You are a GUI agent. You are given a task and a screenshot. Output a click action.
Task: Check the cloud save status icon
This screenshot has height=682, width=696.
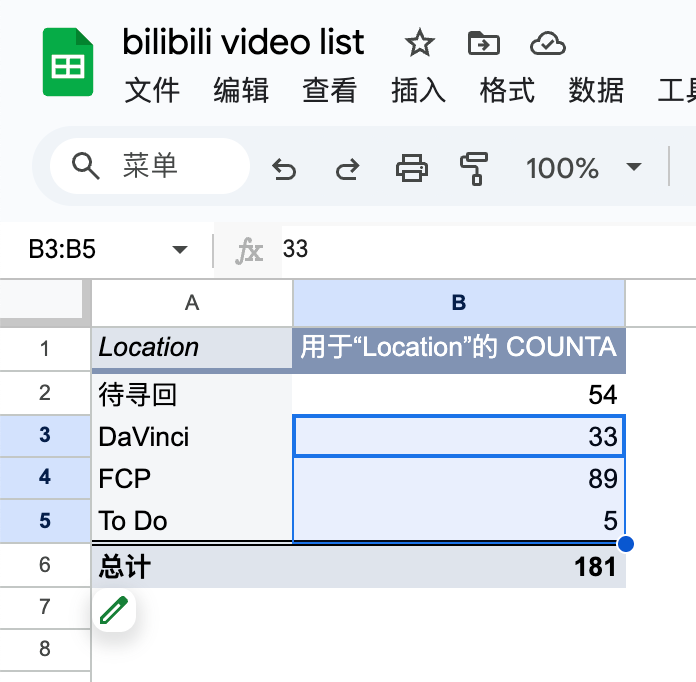click(547, 43)
